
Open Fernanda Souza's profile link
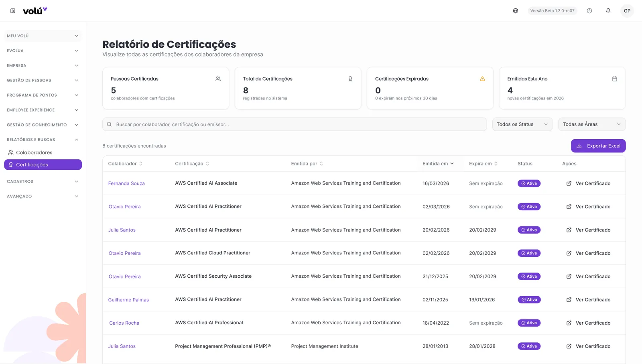(126, 183)
